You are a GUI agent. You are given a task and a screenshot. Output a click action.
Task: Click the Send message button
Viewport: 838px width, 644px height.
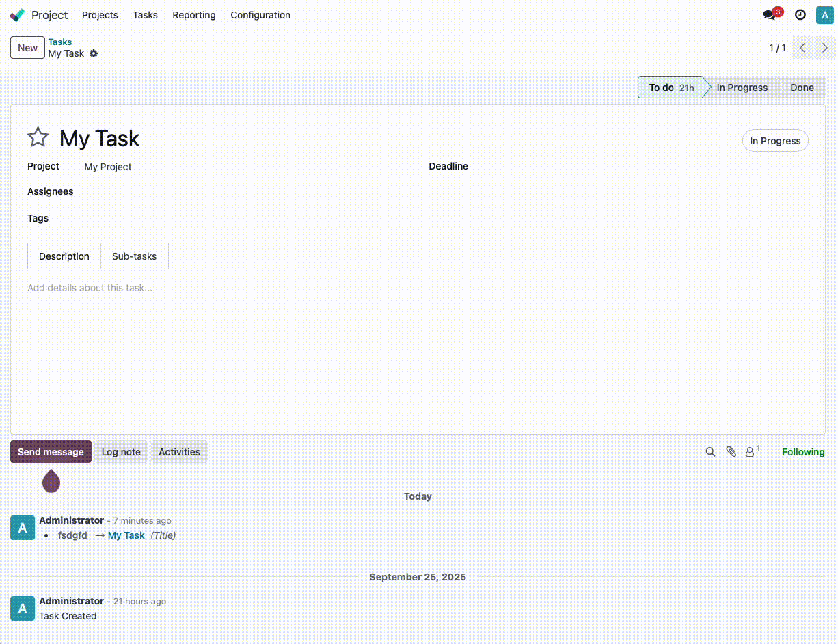tap(51, 452)
